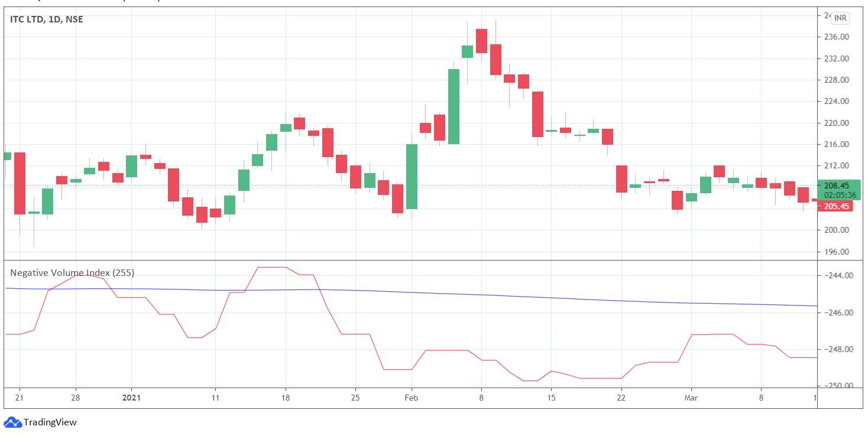This screenshot has height=436, width=868.
Task: Click the 220.00 price axis label
Action: pos(836,123)
